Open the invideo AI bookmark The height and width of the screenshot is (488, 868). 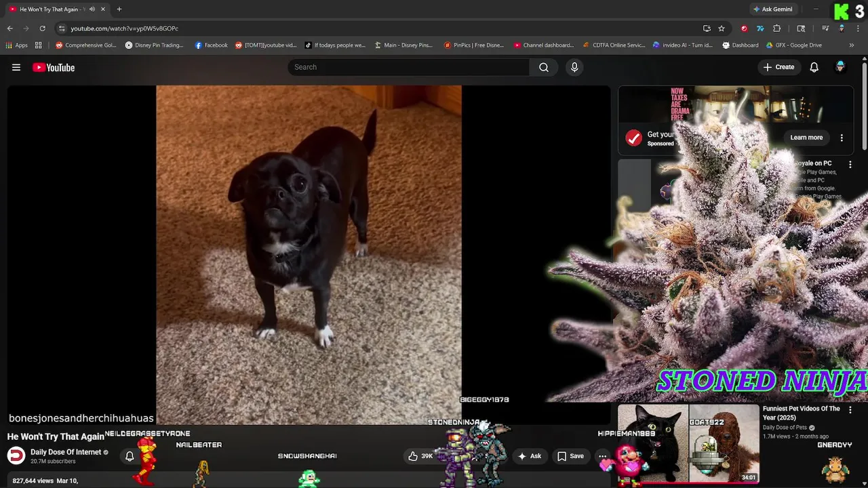click(x=683, y=45)
